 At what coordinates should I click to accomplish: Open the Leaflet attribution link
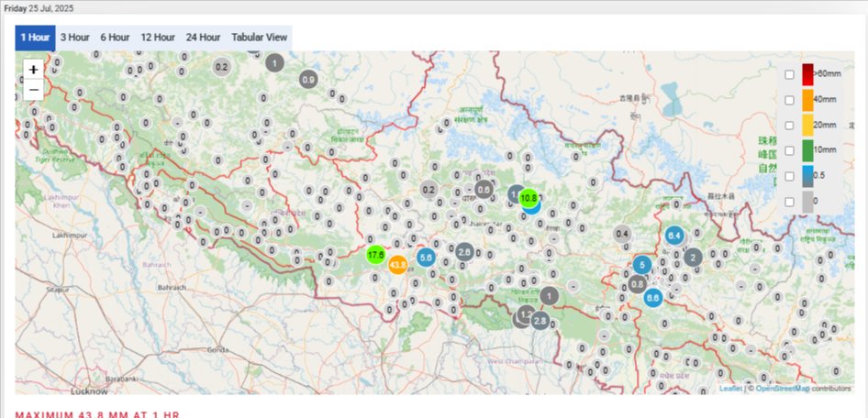pos(730,389)
